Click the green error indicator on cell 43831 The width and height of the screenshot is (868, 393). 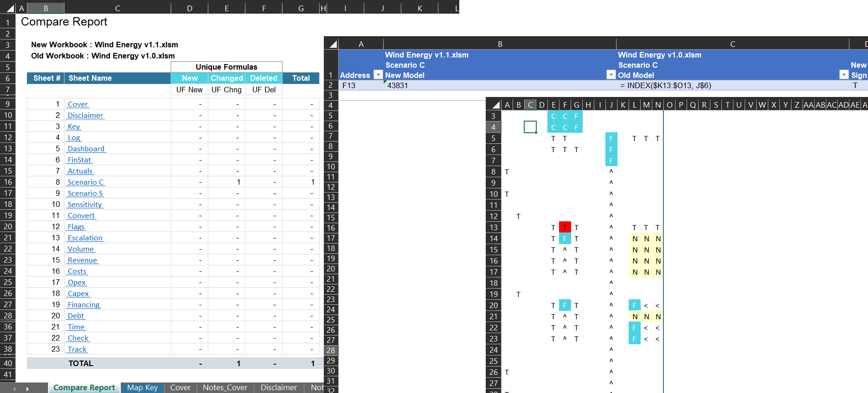386,82
